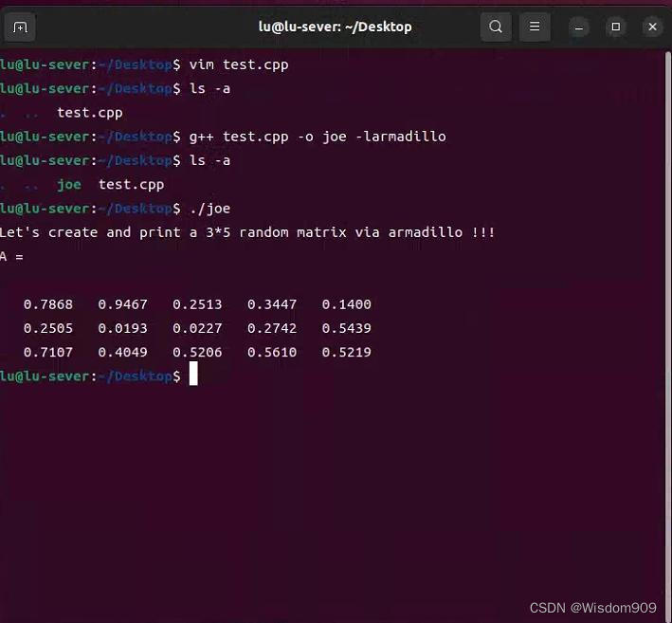This screenshot has height=623, width=672.
Task: Maximize the terminal window
Action: (616, 27)
